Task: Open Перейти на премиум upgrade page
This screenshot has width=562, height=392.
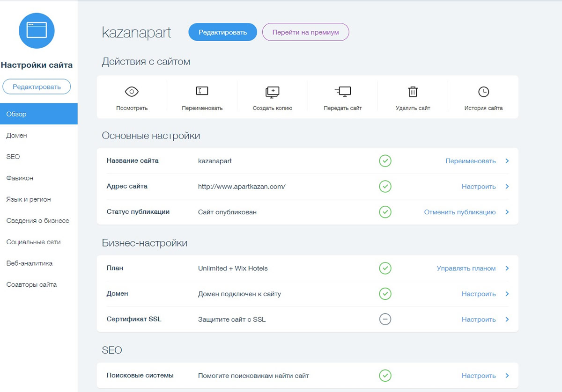Action: click(305, 32)
